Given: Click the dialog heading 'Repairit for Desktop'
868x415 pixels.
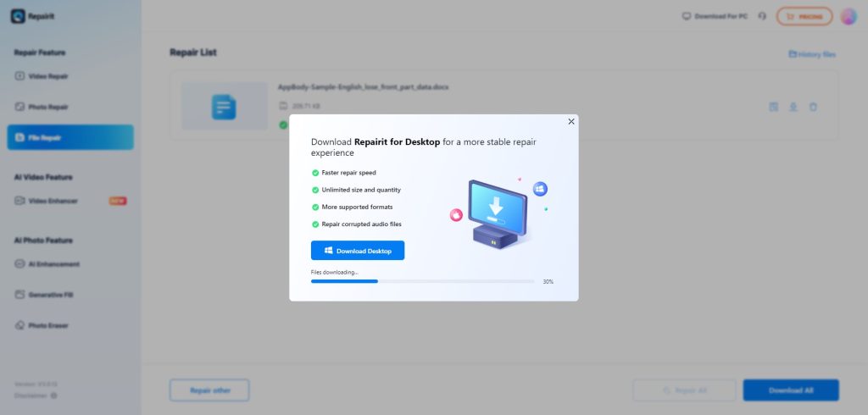Looking at the screenshot, I should (397, 141).
